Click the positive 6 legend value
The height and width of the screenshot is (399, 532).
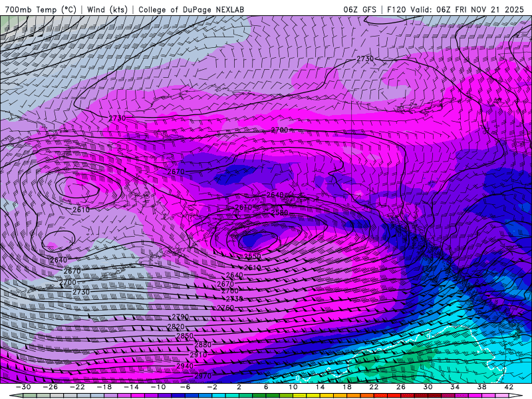click(265, 387)
